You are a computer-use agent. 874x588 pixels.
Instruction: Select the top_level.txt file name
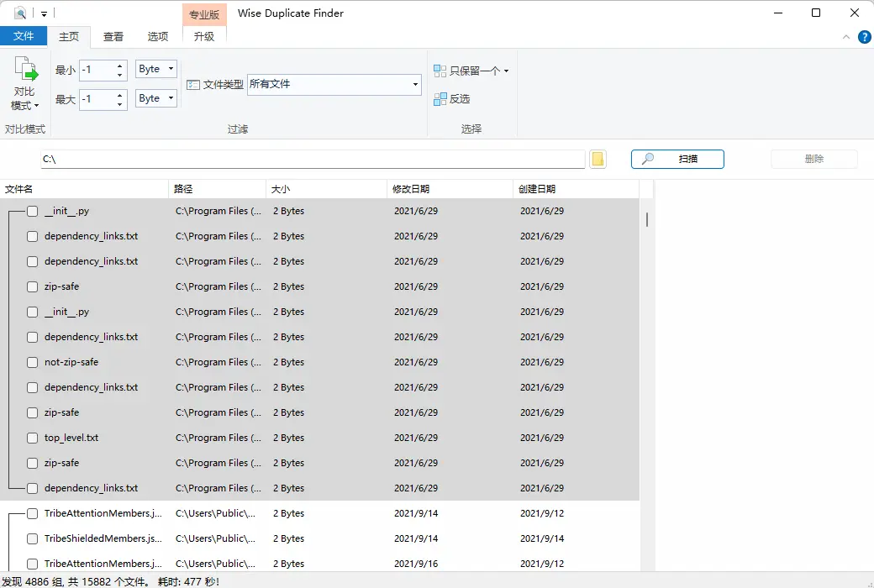tap(71, 438)
